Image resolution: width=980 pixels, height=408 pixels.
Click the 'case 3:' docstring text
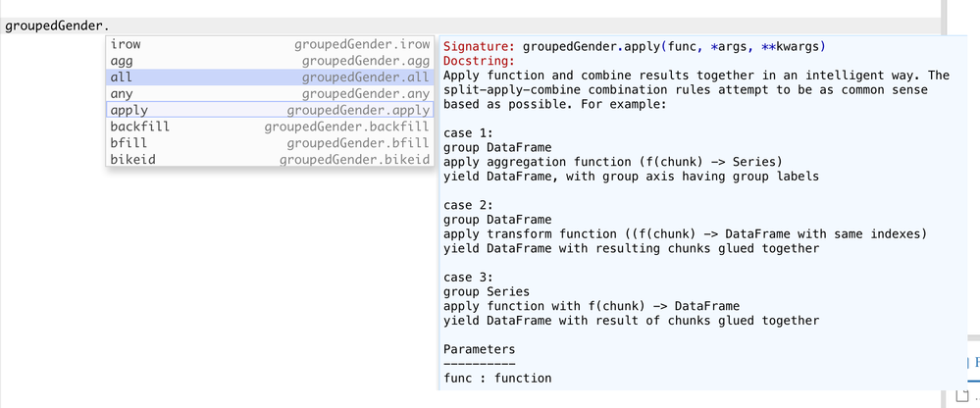click(x=471, y=277)
